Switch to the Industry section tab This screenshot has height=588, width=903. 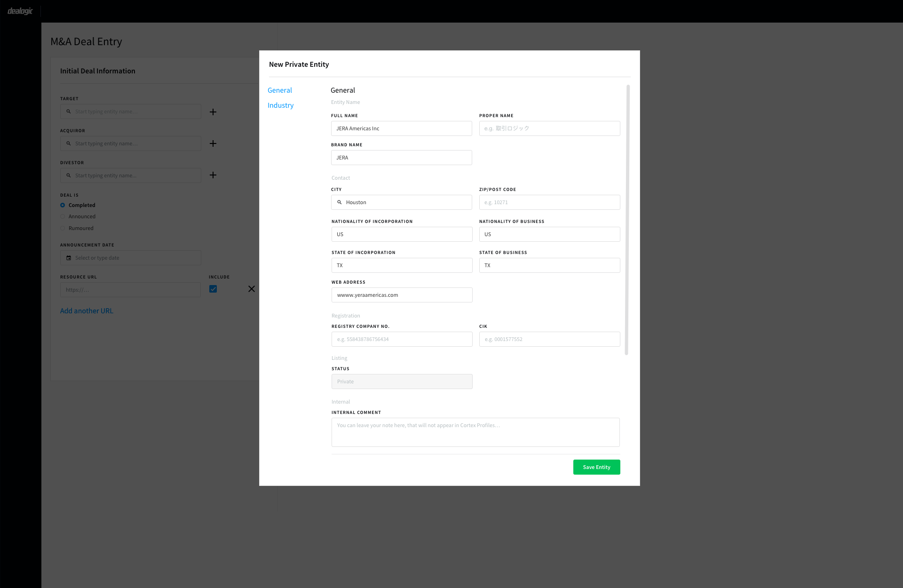click(280, 105)
